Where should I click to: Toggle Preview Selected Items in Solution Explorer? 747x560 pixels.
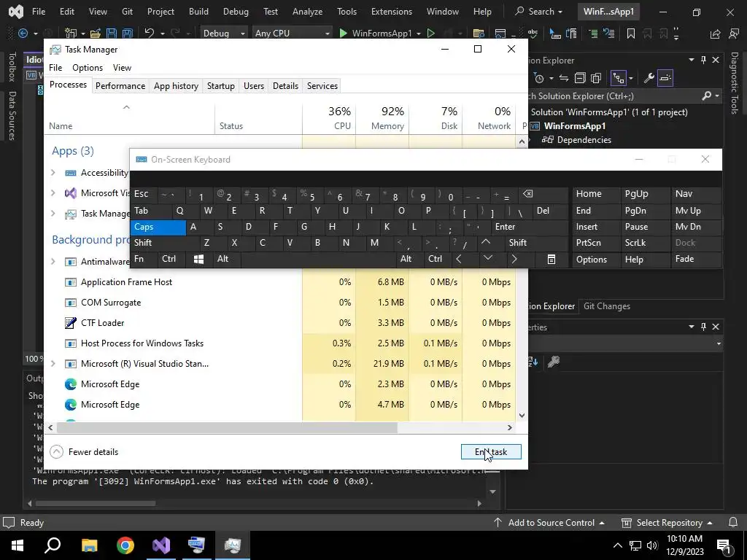pyautogui.click(x=665, y=78)
